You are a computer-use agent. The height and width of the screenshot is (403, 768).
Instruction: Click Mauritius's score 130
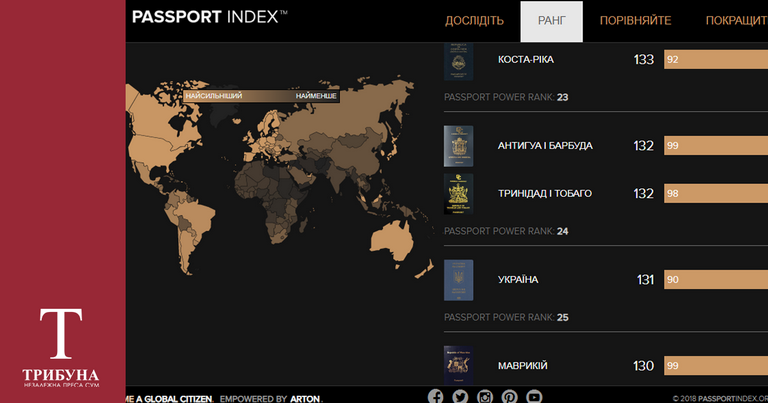(x=644, y=366)
